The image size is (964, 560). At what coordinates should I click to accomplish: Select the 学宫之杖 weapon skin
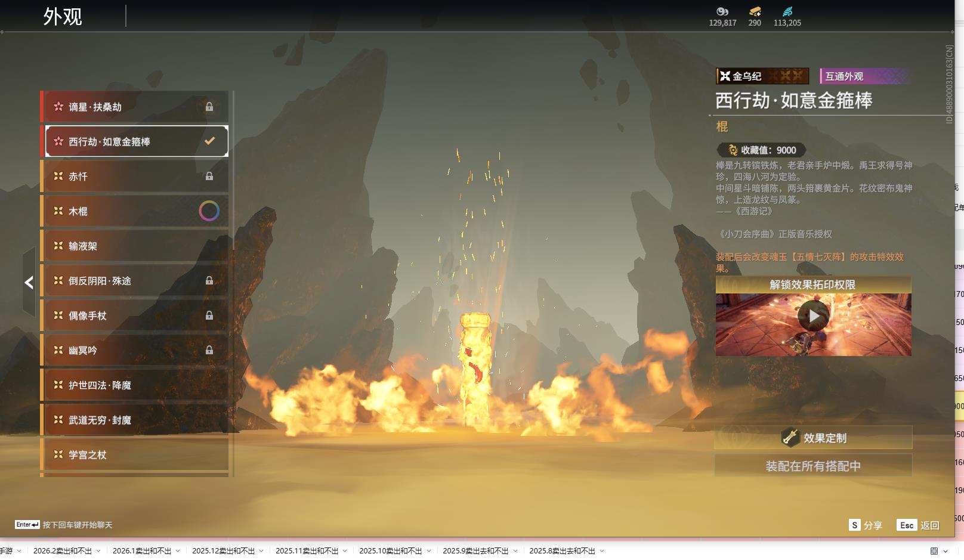coord(135,454)
